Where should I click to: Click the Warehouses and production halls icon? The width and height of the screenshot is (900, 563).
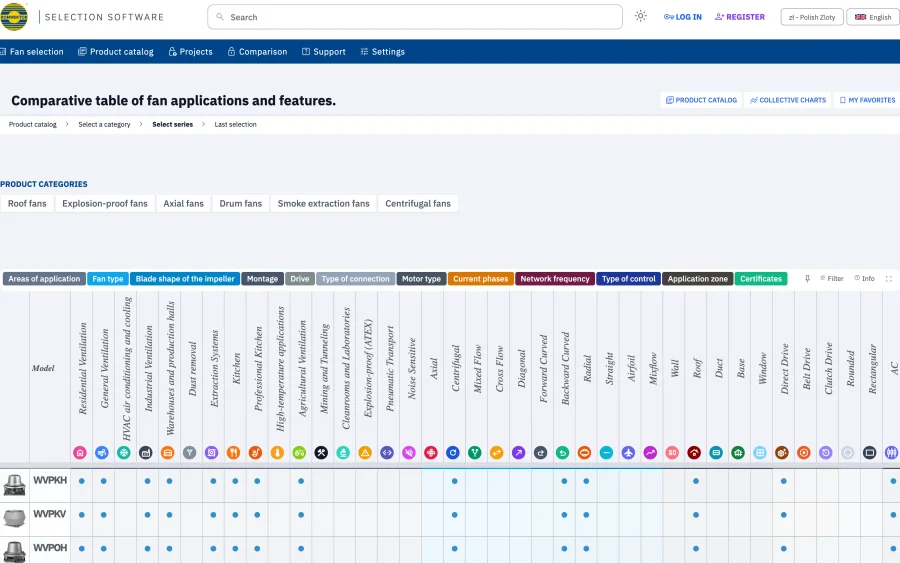[168, 453]
